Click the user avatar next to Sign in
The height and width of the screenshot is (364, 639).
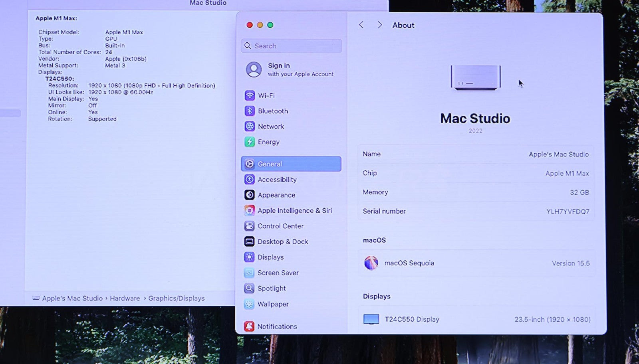tap(254, 69)
